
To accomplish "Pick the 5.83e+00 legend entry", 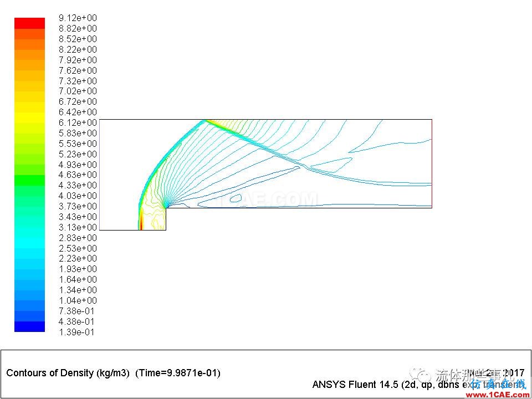I will (x=78, y=133).
